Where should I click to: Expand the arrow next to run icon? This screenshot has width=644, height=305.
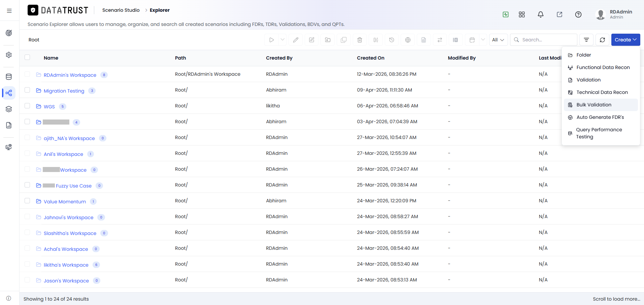click(282, 40)
